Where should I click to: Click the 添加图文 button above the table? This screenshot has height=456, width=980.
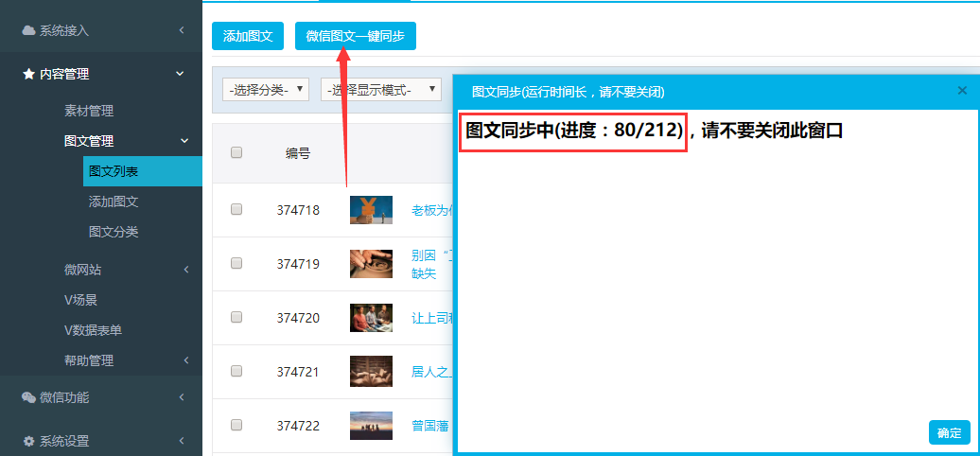point(248,36)
